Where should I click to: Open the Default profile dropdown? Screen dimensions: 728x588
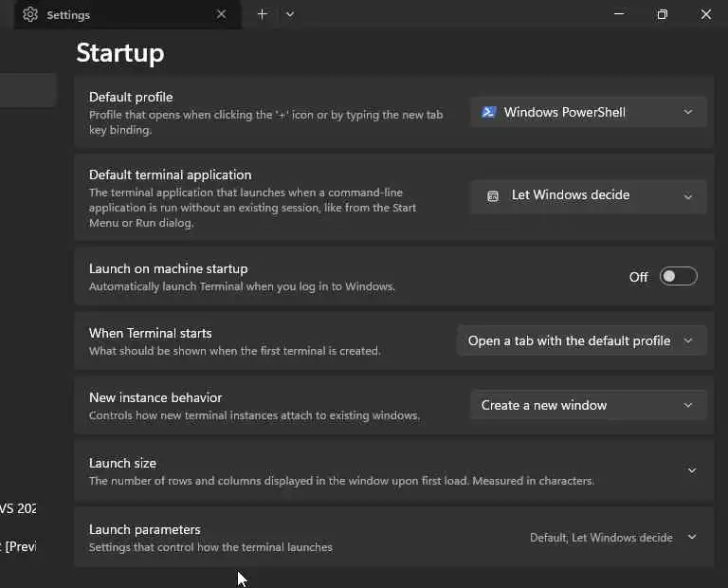[x=588, y=112]
